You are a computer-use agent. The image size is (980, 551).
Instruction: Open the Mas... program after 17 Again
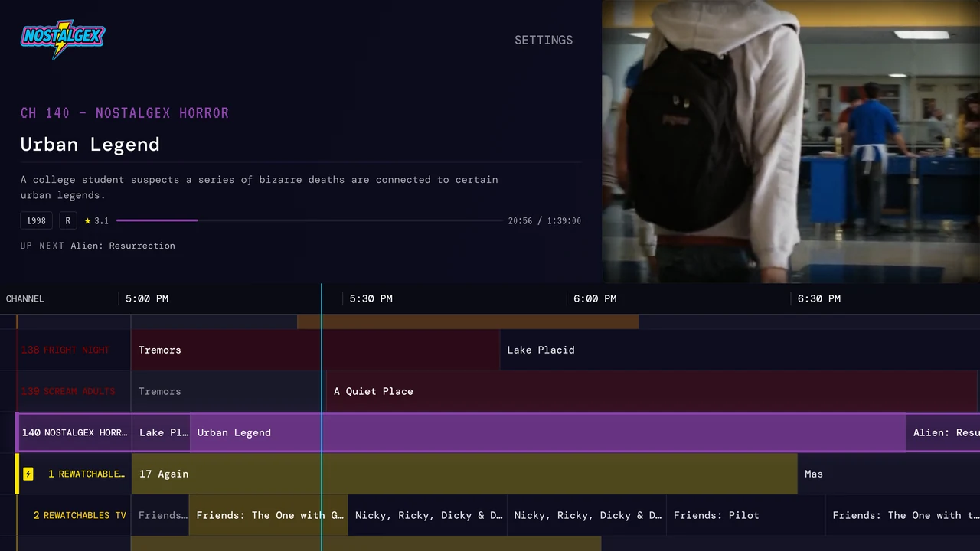pyautogui.click(x=889, y=474)
